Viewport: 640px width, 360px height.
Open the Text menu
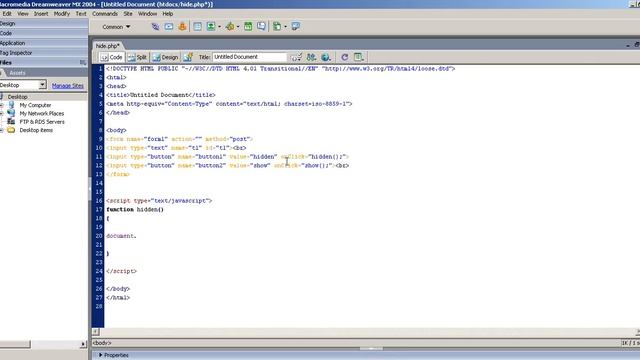tap(81, 13)
